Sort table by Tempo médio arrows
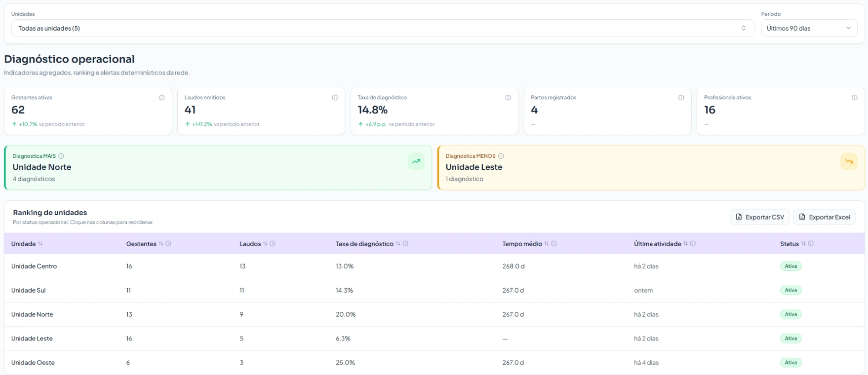Viewport: 868px width, 375px height. pos(547,244)
